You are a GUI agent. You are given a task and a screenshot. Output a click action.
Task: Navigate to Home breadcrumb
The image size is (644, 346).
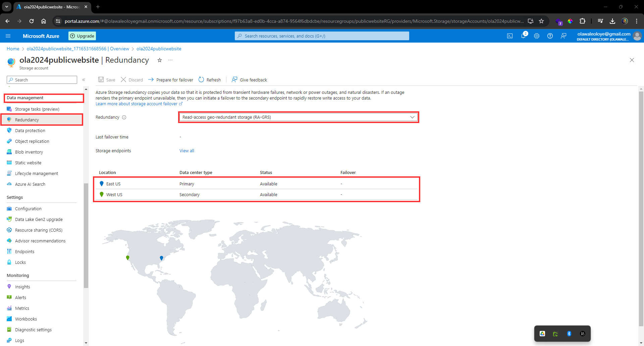tap(13, 49)
